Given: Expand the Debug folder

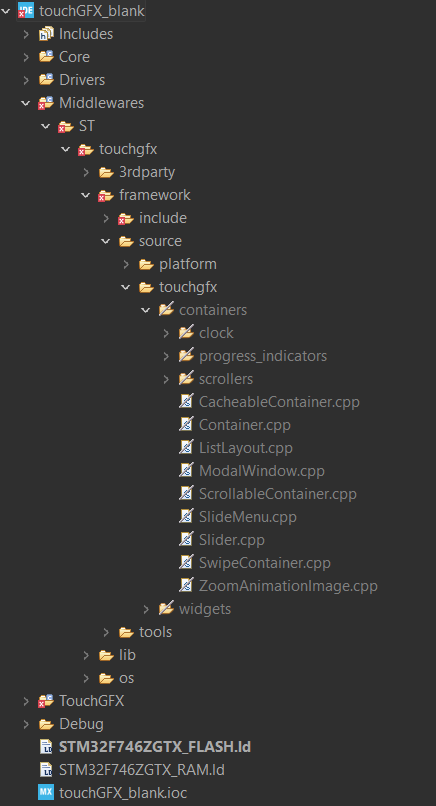Looking at the screenshot, I should click(26, 724).
